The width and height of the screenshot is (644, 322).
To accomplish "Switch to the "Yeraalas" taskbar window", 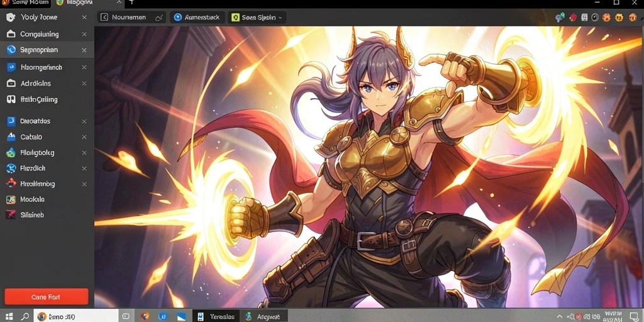I will click(x=216, y=317).
